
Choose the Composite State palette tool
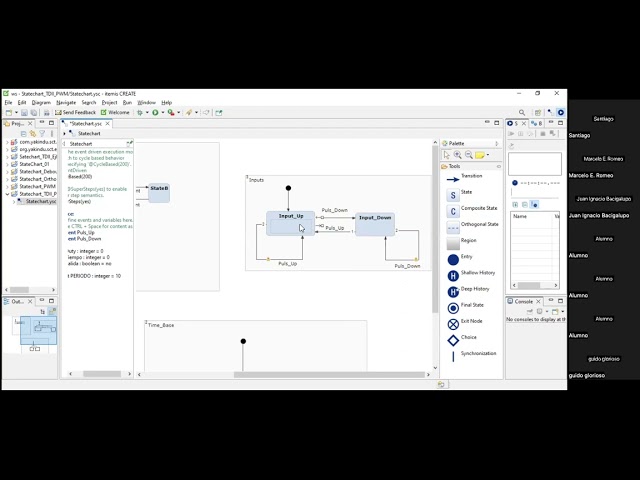pos(471,209)
